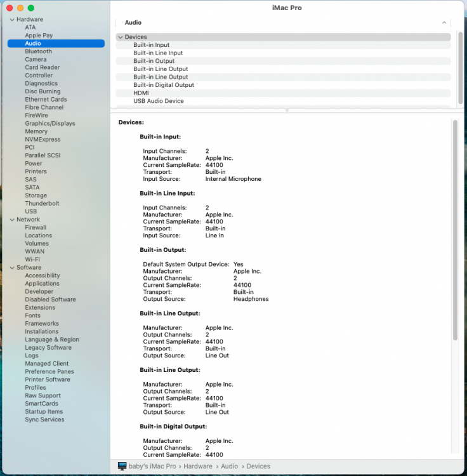Select Developer in sidebar
467x476 pixels.
(39, 291)
